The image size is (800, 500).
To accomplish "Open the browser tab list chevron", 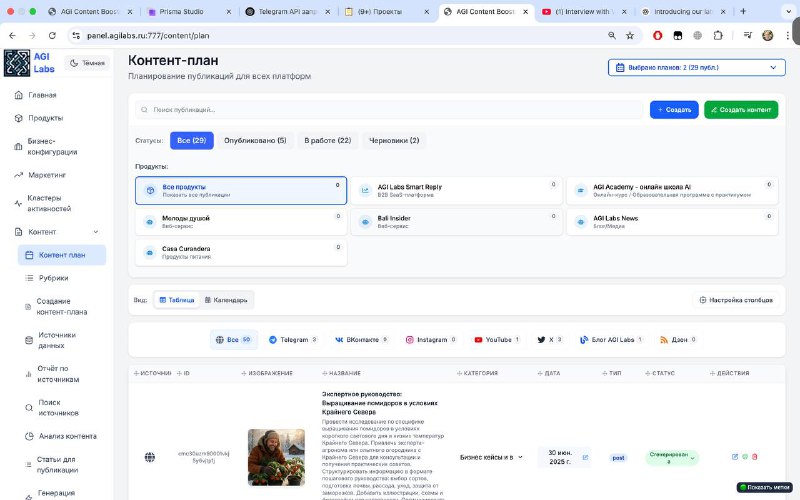I will tap(789, 11).
